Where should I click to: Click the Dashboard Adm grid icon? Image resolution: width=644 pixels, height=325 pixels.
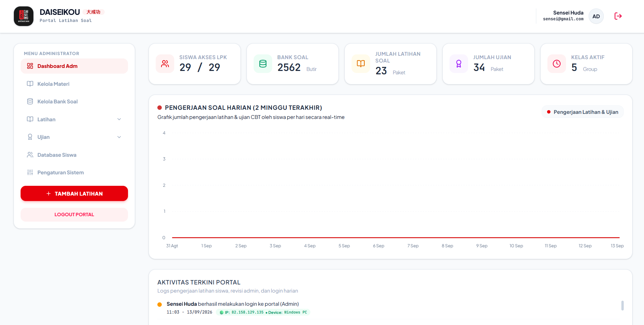tap(30, 66)
